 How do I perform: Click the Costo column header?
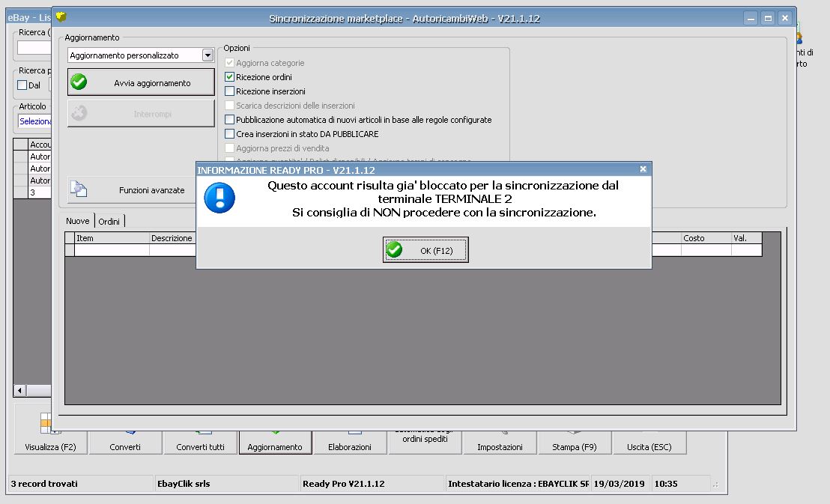(x=706, y=238)
